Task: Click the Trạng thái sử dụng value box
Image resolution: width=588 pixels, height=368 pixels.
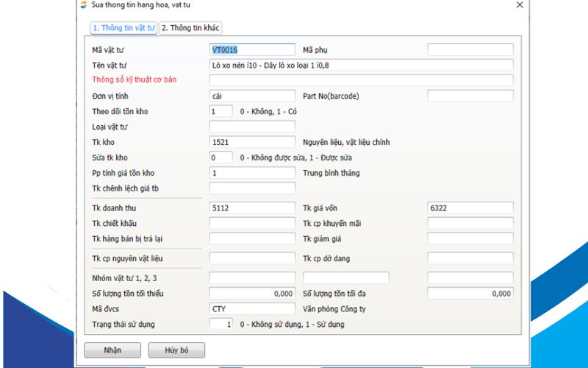Action: pyautogui.click(x=220, y=324)
